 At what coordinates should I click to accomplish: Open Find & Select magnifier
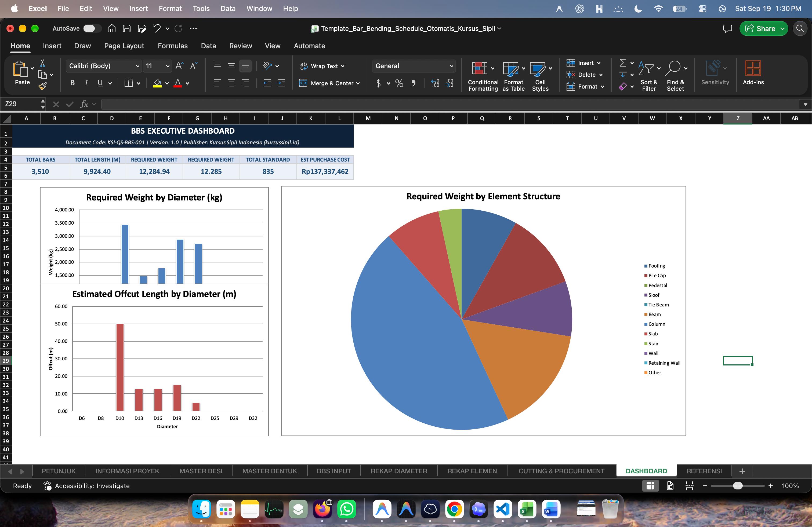click(x=676, y=76)
